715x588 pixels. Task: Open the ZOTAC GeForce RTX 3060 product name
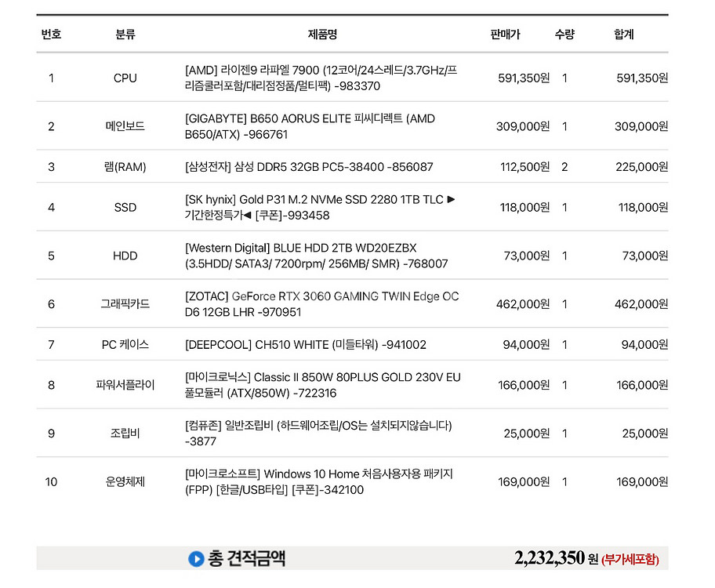322,304
